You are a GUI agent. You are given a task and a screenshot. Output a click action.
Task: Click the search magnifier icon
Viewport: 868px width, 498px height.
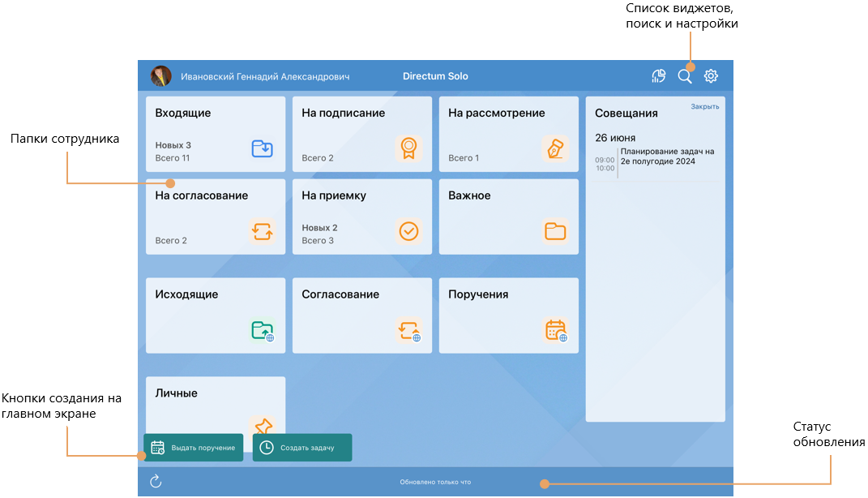coord(685,76)
